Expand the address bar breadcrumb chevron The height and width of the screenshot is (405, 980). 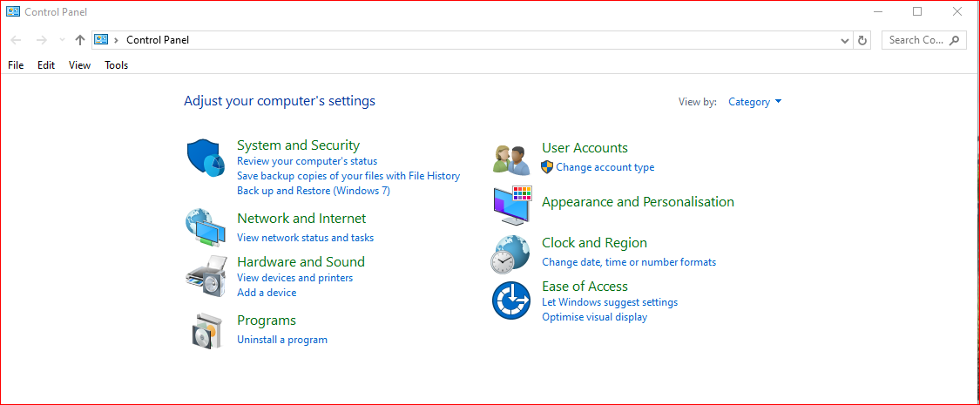click(x=116, y=40)
